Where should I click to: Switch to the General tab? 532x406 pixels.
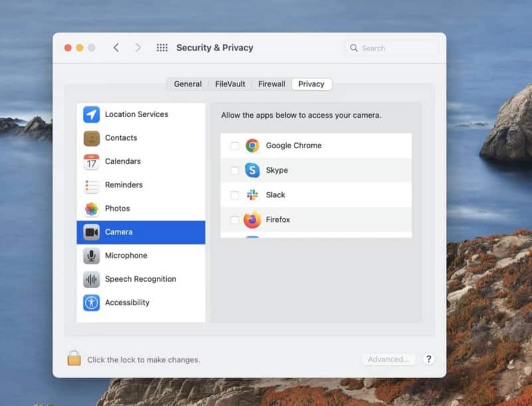click(x=188, y=84)
